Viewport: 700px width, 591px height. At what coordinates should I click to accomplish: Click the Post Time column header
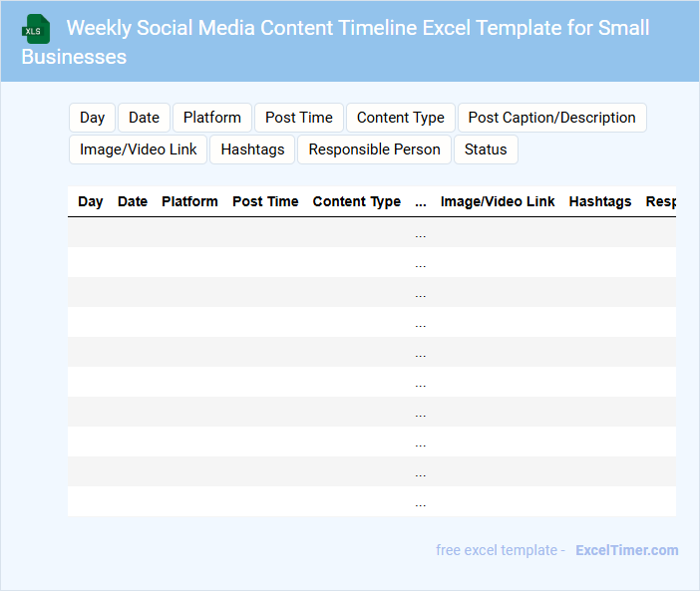pos(265,201)
